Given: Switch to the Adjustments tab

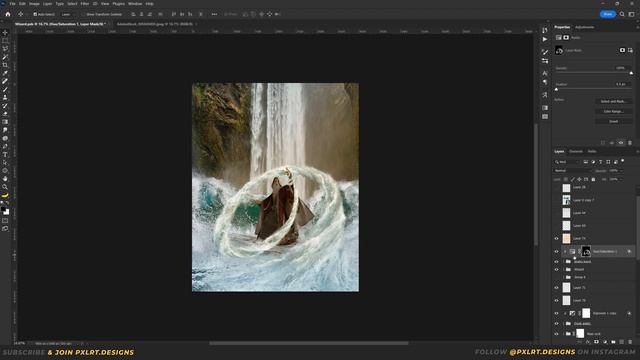Looking at the screenshot, I should click(x=584, y=27).
